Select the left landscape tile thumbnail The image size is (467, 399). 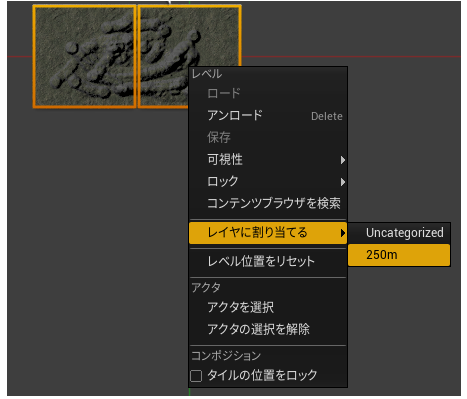[x=84, y=56]
